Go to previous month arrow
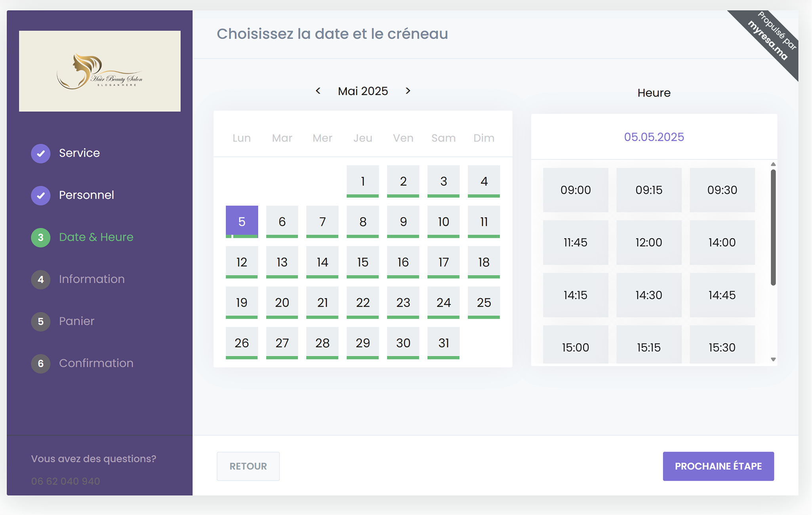The height and width of the screenshot is (515, 812). 318,91
